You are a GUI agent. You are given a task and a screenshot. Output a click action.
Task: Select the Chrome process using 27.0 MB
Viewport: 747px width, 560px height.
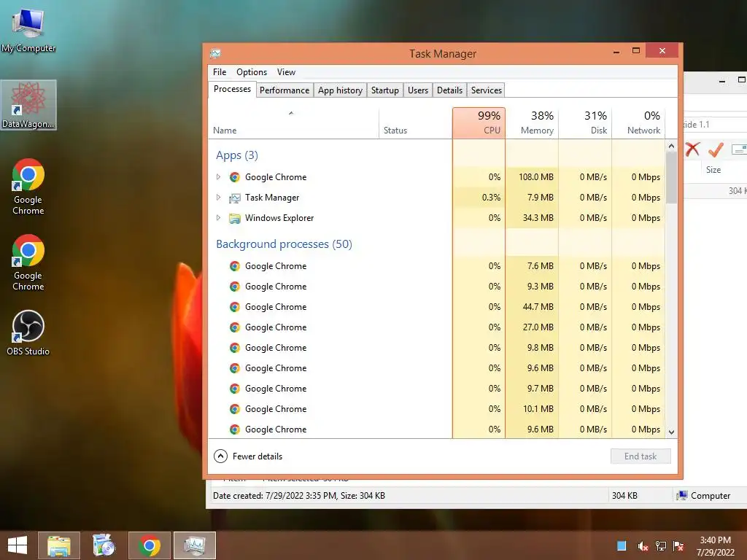click(x=436, y=327)
